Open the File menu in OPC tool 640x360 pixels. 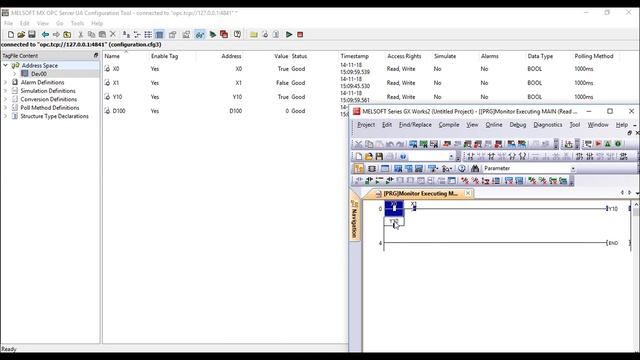click(9, 23)
